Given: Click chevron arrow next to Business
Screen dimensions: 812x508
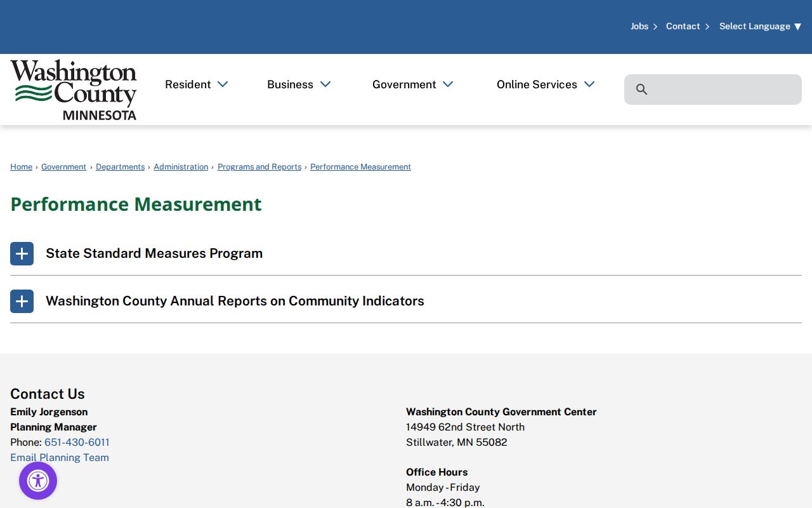Looking at the screenshot, I should pos(325,84).
